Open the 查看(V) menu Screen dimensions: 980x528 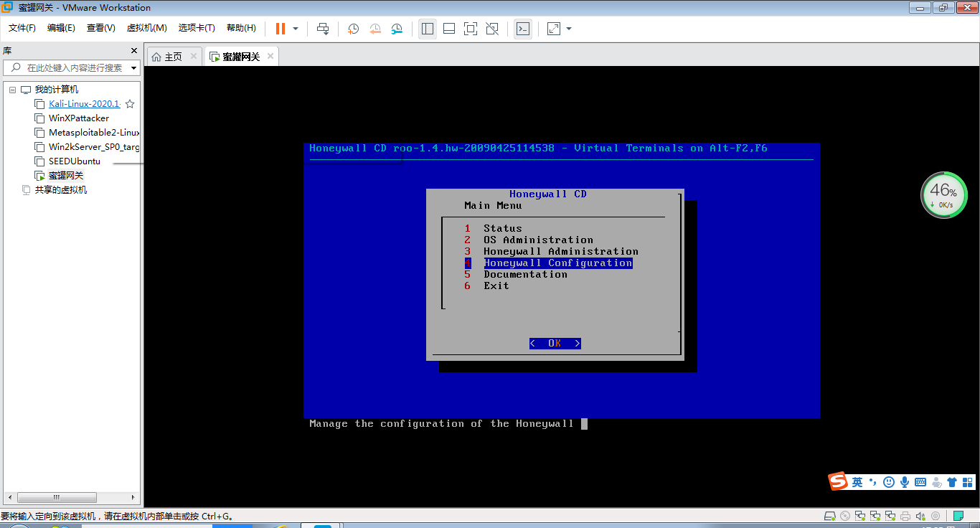pos(101,28)
